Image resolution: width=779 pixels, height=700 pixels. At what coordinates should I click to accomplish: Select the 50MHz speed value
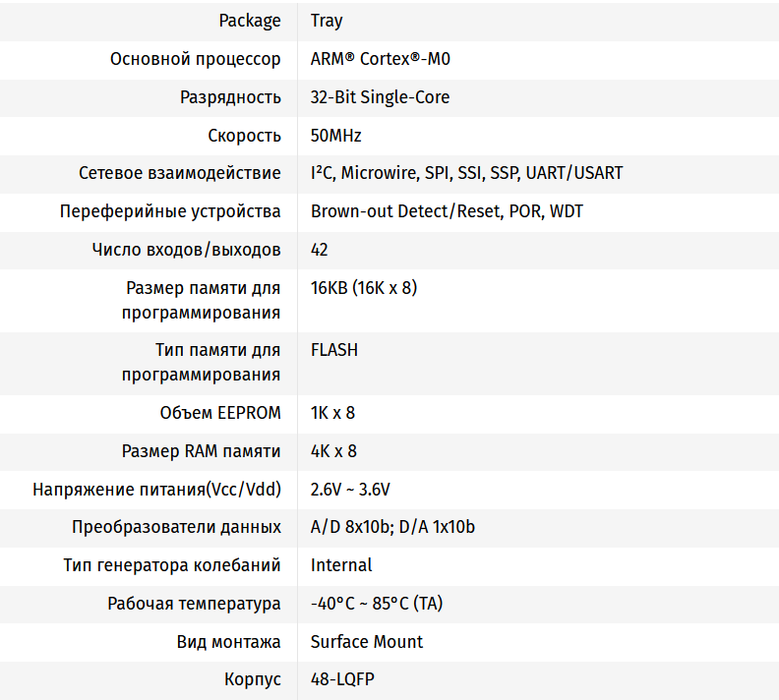(x=336, y=136)
